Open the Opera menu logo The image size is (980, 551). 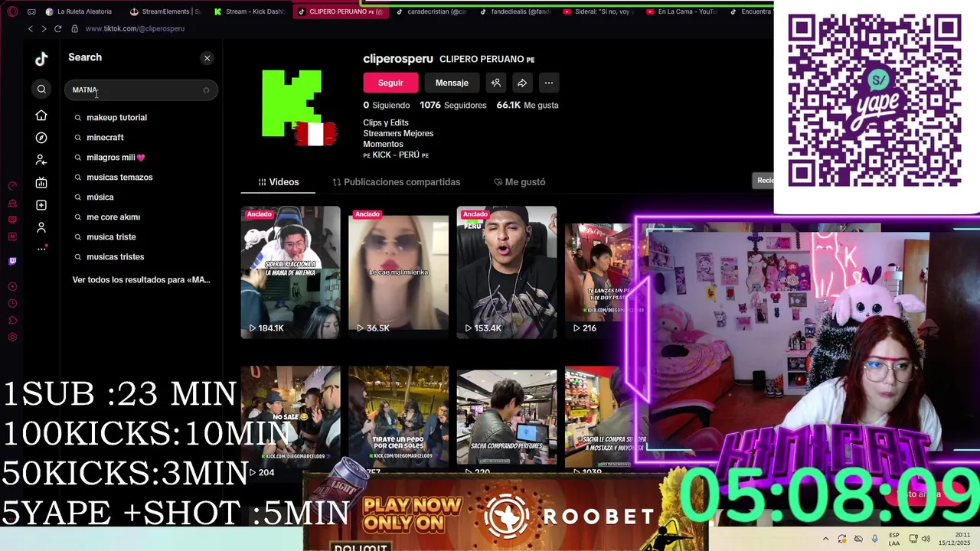pos(11,11)
